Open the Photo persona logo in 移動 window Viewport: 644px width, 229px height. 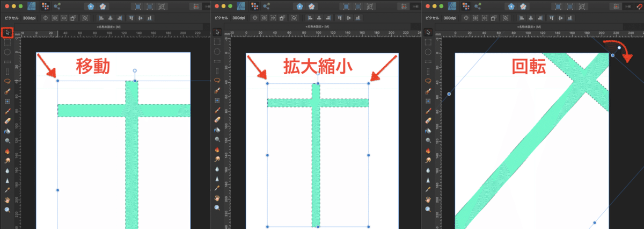(31, 6)
